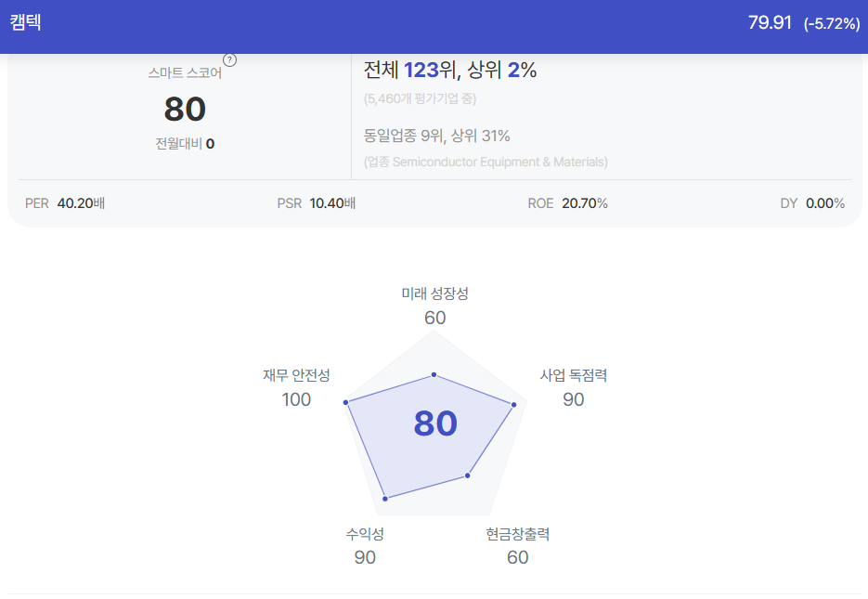Screen dimensions: 868x599
Task: Open the smart score help icon
Action: tap(229, 59)
